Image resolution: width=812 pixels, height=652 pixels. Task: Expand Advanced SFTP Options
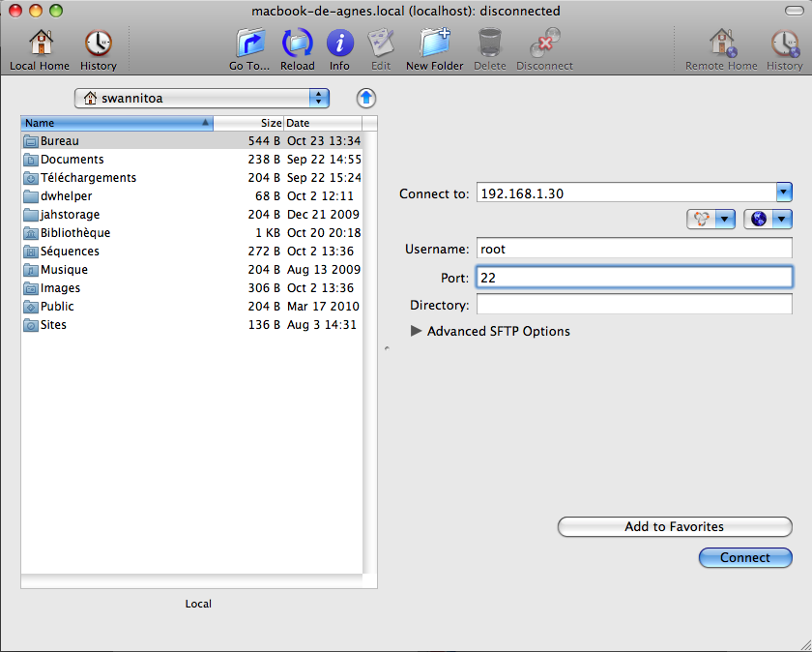tap(416, 331)
